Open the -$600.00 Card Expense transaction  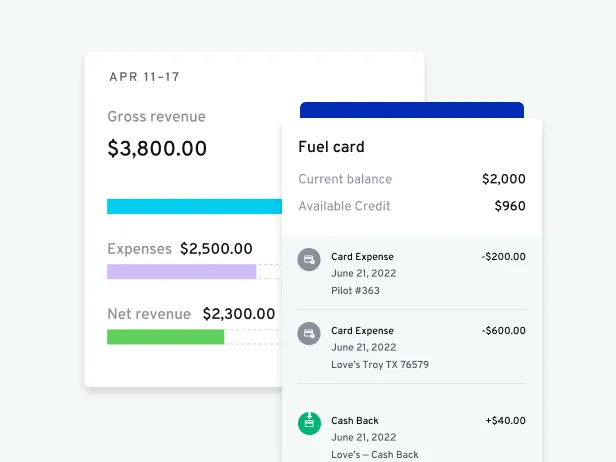coord(411,347)
